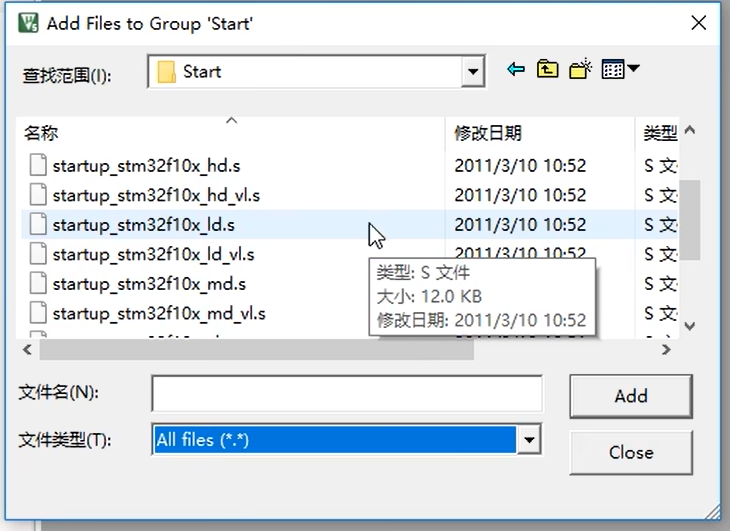Expand the 查找范围 folder dropdown
The image size is (730, 531).
[x=473, y=72]
